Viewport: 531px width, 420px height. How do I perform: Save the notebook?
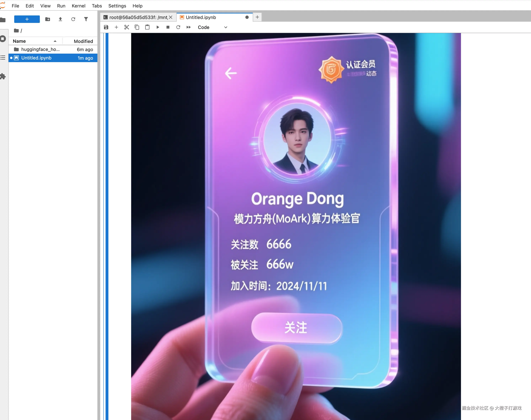coord(106,27)
